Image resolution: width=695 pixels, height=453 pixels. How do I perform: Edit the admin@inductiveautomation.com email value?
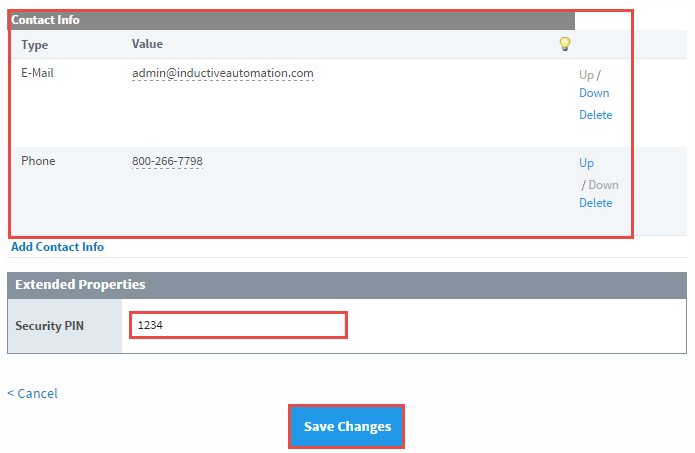click(x=222, y=73)
